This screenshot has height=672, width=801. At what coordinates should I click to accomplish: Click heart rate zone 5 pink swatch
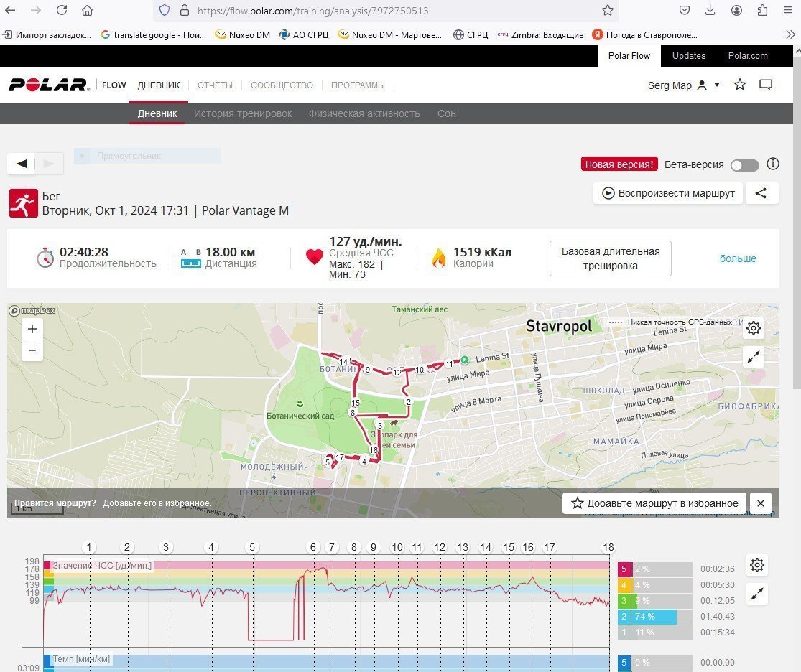[624, 569]
